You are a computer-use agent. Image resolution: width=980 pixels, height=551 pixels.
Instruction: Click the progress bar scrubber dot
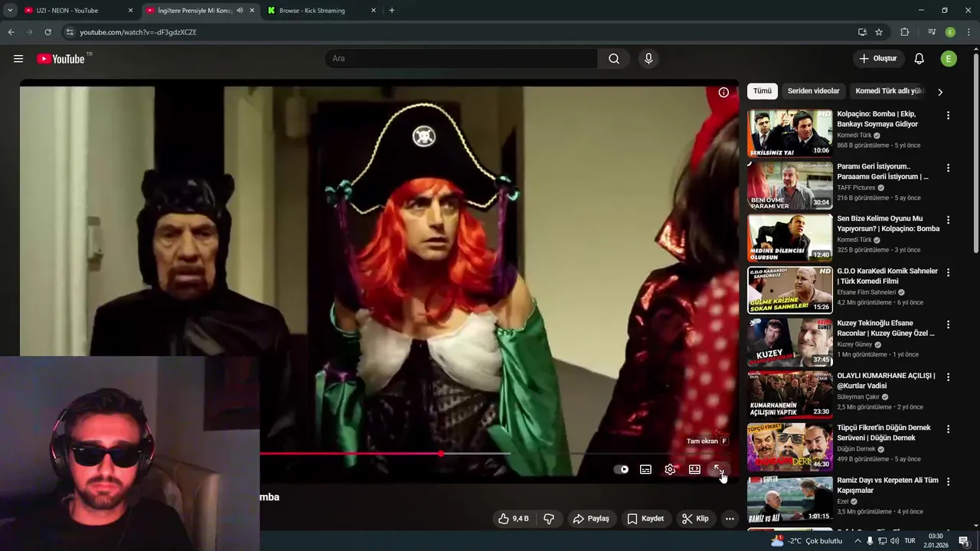coord(441,454)
